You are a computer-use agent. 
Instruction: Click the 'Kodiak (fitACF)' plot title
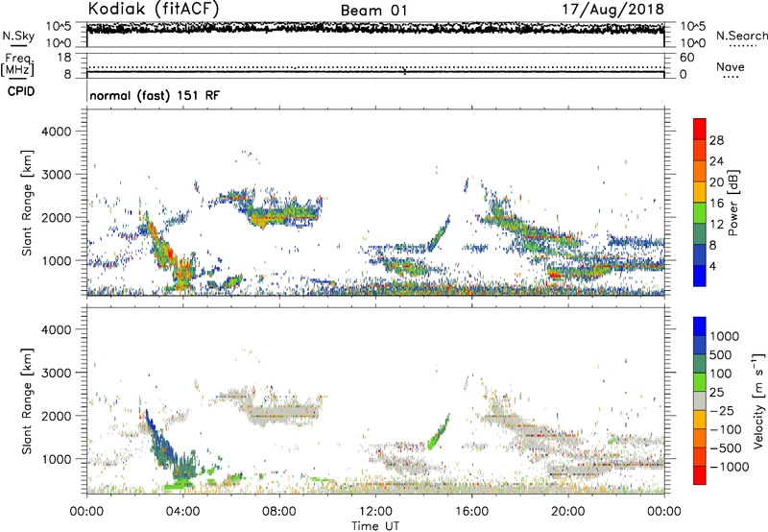pos(154,9)
